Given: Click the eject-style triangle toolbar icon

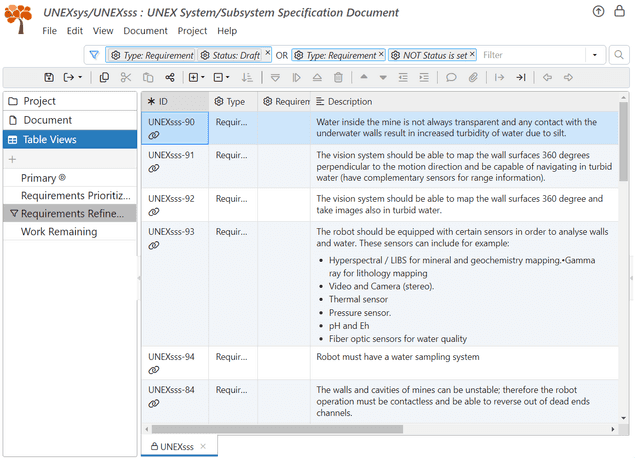Looking at the screenshot, I should [x=317, y=77].
